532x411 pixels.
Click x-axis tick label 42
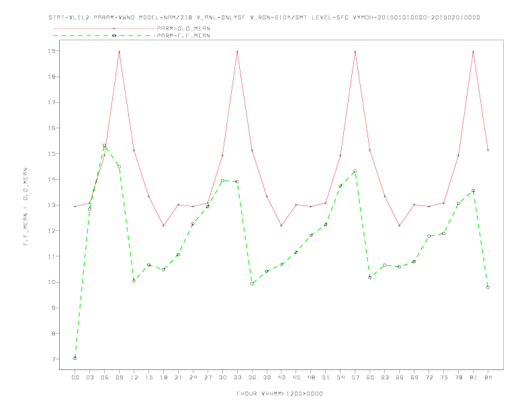[281, 377]
